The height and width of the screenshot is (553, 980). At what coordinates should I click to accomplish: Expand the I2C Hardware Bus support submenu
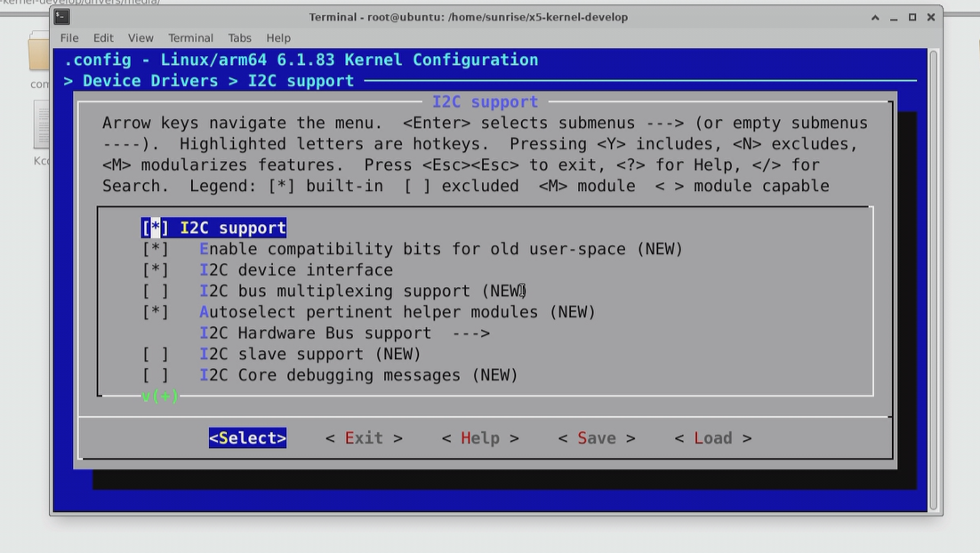pos(345,333)
